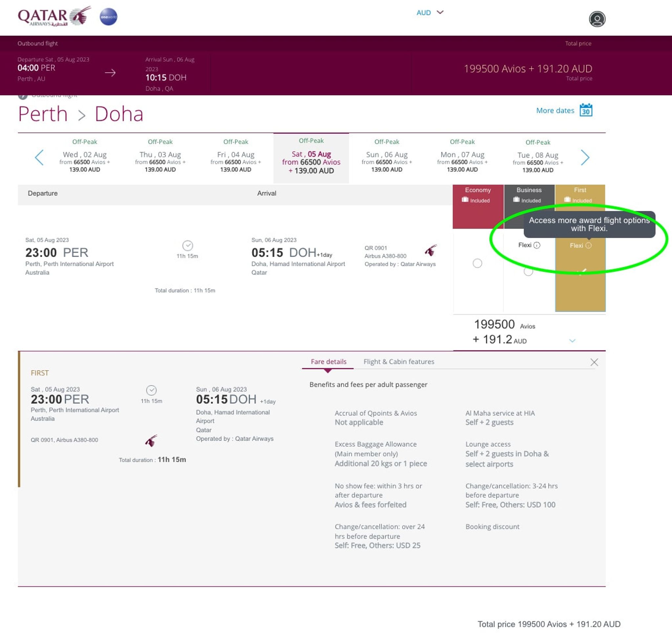
Task: Click the 199500 Avios + 191.20 AUD header total
Action: pos(528,69)
